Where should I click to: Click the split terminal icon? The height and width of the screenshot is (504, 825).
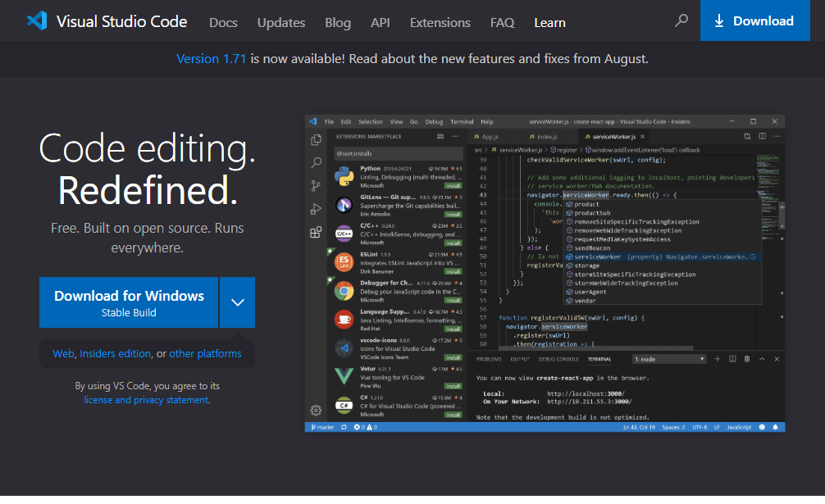coord(732,359)
